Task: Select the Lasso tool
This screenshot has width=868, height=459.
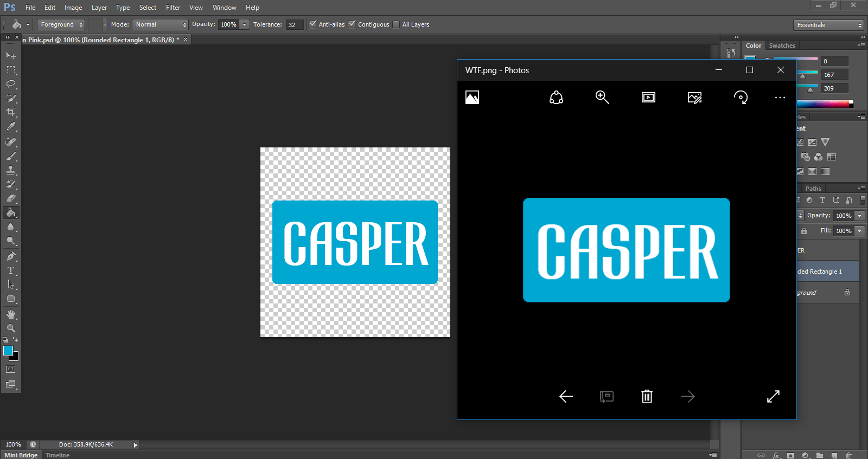Action: tap(11, 84)
